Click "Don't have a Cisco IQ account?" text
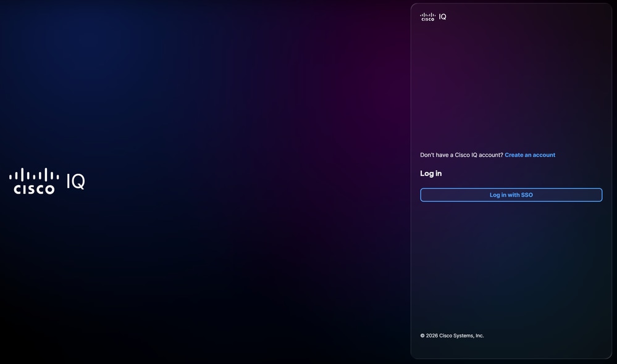The image size is (617, 364). click(x=461, y=155)
